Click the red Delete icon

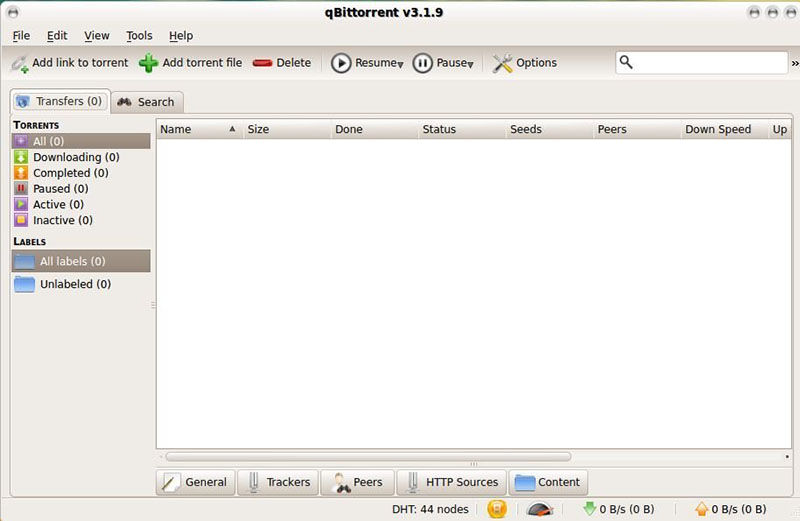262,63
